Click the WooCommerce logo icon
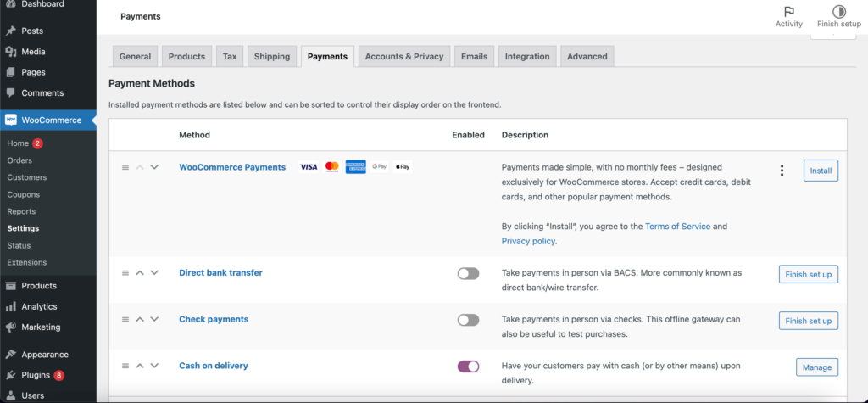Viewport: 868px width, 403px height. 11,120
